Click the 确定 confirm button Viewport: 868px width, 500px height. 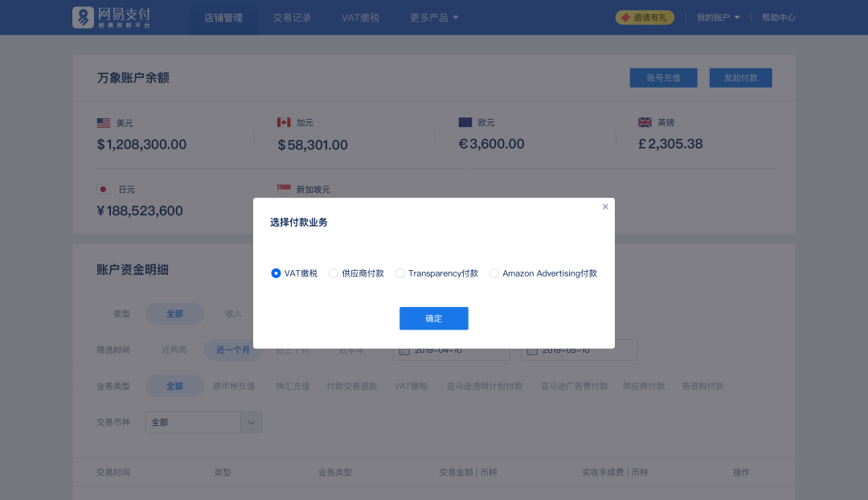click(433, 318)
